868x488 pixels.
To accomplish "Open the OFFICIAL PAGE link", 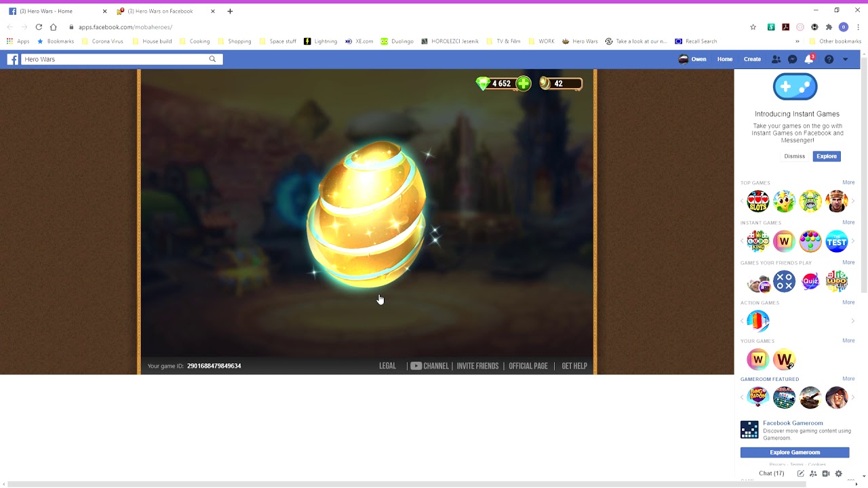I will (528, 366).
